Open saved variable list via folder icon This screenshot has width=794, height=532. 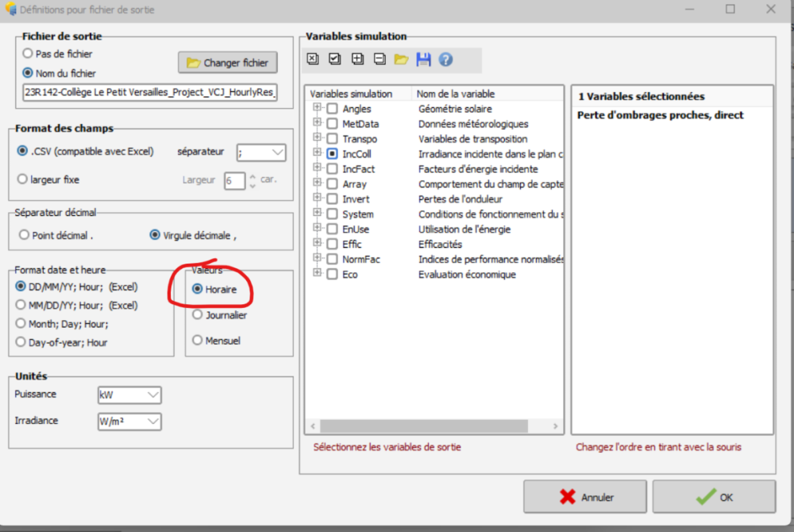coord(401,60)
